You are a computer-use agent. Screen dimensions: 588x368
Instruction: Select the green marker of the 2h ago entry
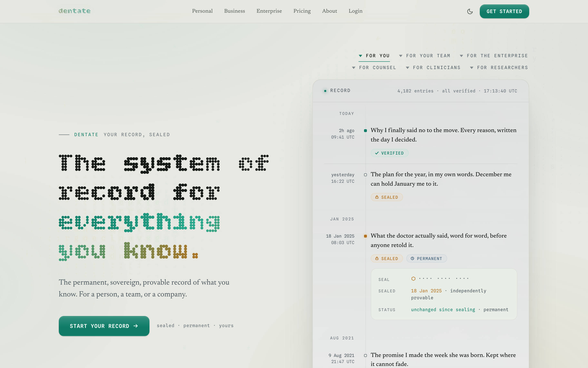[x=365, y=131]
